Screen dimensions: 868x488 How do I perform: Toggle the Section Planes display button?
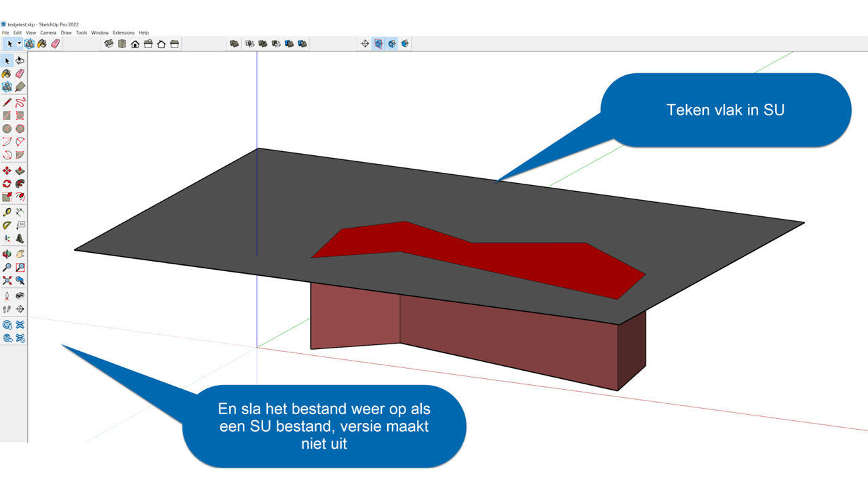click(378, 43)
